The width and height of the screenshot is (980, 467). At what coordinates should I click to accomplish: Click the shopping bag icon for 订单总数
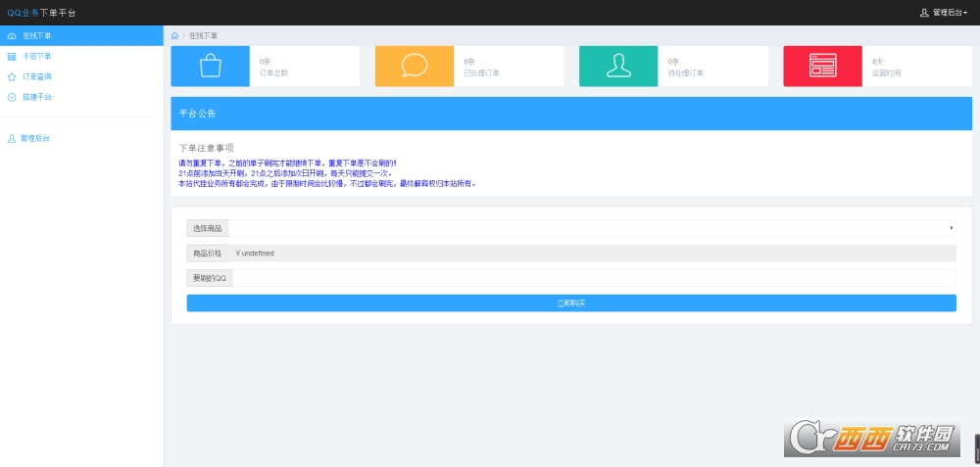pyautogui.click(x=210, y=66)
